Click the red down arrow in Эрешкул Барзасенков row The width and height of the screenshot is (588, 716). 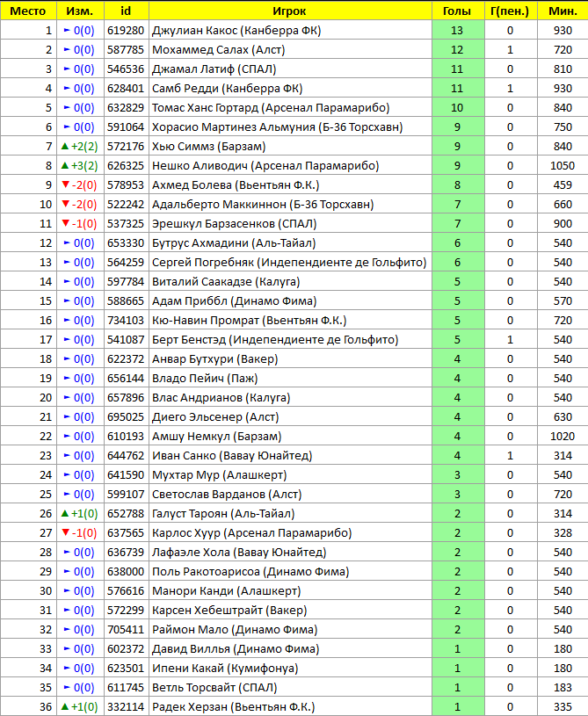[x=65, y=223]
